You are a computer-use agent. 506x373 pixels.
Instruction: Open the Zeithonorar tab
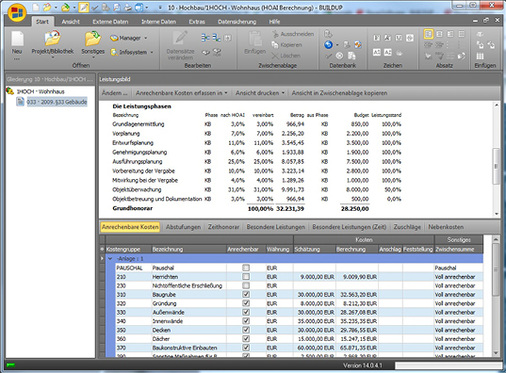coord(223,227)
